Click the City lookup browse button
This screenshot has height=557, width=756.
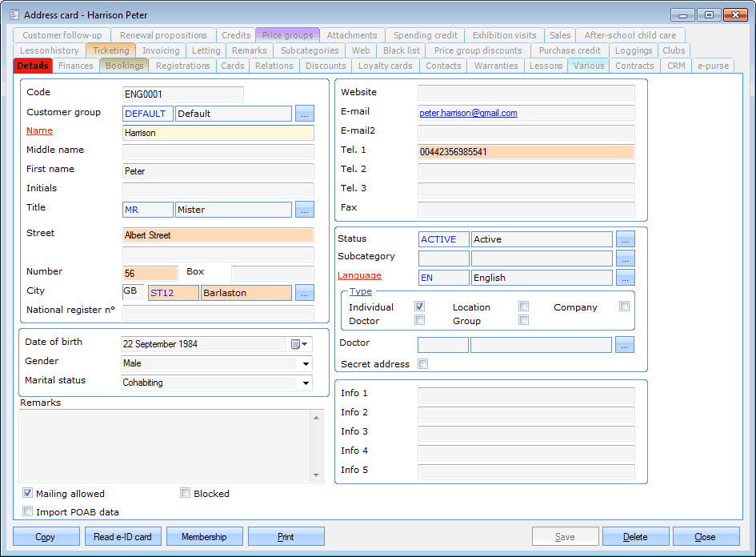[x=305, y=293]
